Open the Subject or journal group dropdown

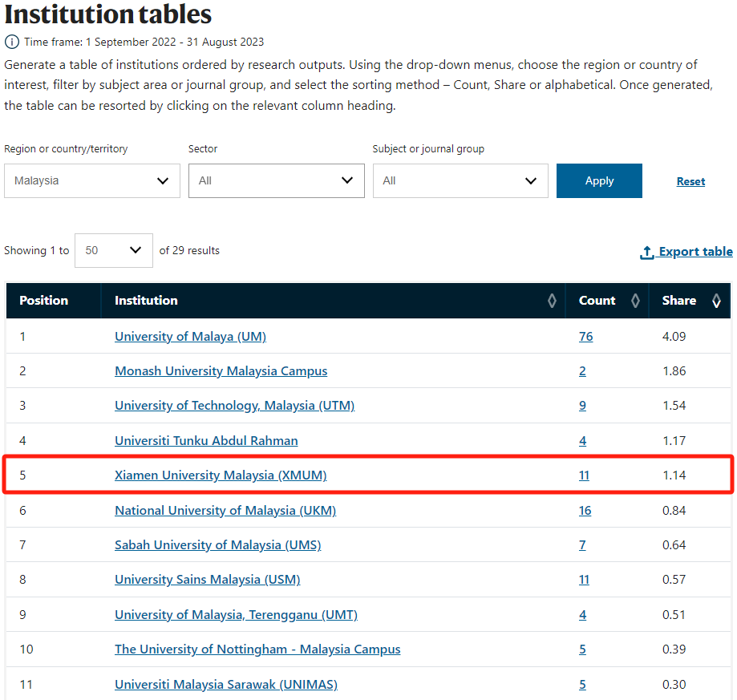pyautogui.click(x=460, y=181)
